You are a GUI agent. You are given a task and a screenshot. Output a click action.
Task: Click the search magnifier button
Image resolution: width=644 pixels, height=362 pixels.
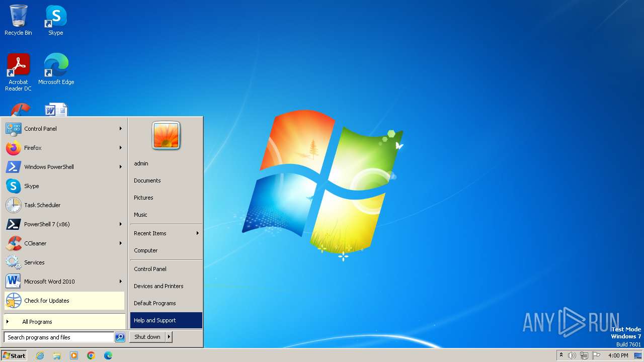click(120, 337)
